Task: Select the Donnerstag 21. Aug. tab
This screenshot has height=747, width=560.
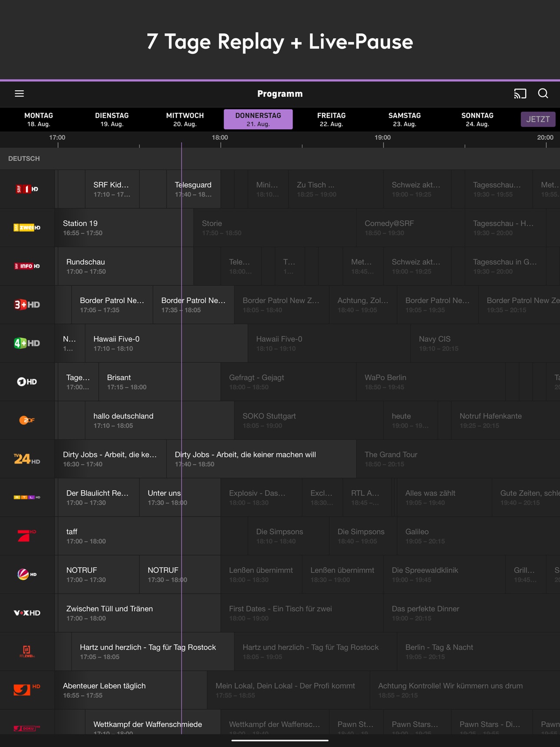Action: pyautogui.click(x=258, y=119)
